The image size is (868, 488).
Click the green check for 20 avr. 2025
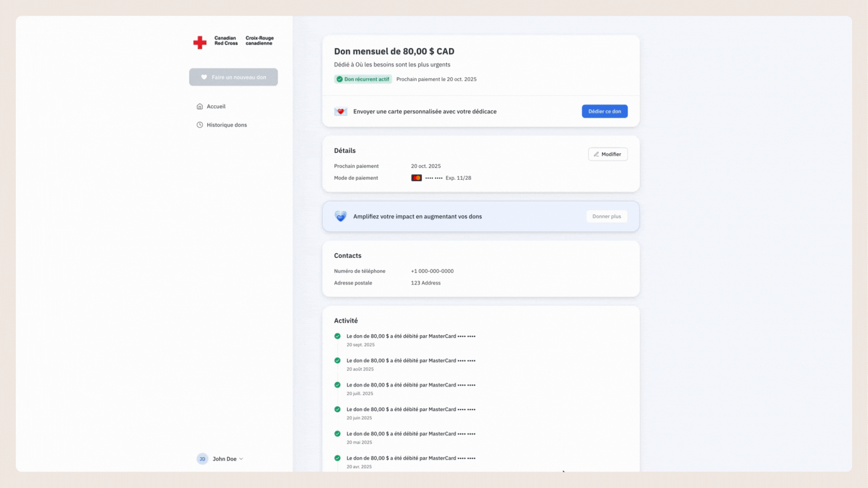point(337,458)
